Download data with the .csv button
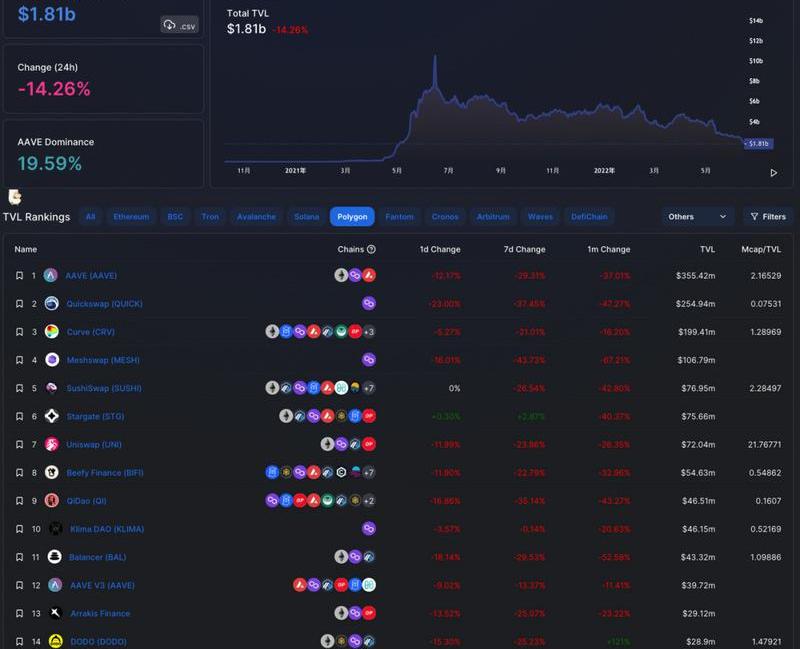Screen dimensions: 800x649 180,25
